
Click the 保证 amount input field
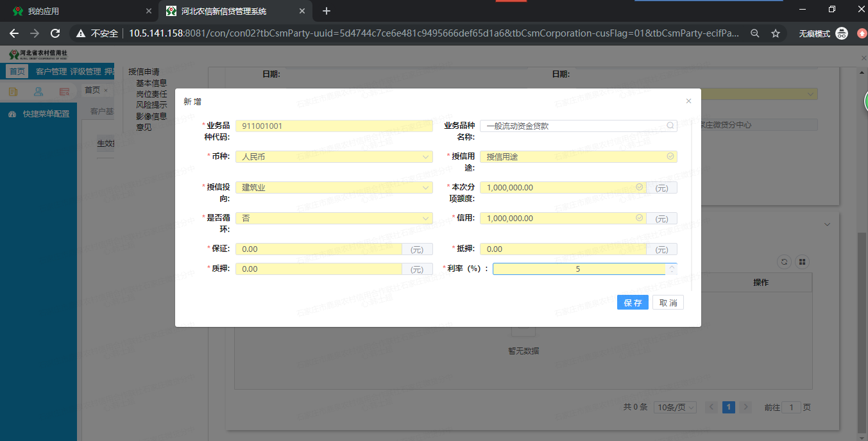coord(318,249)
